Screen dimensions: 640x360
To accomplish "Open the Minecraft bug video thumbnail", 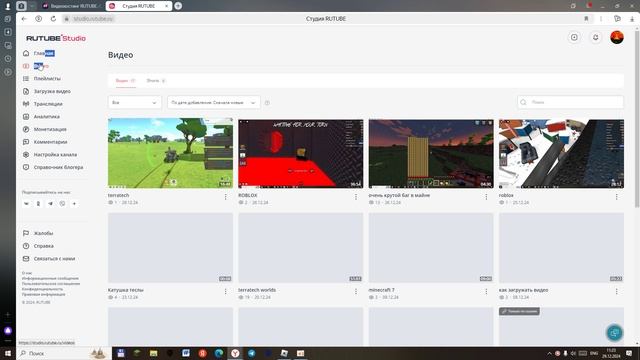I will (x=431, y=153).
